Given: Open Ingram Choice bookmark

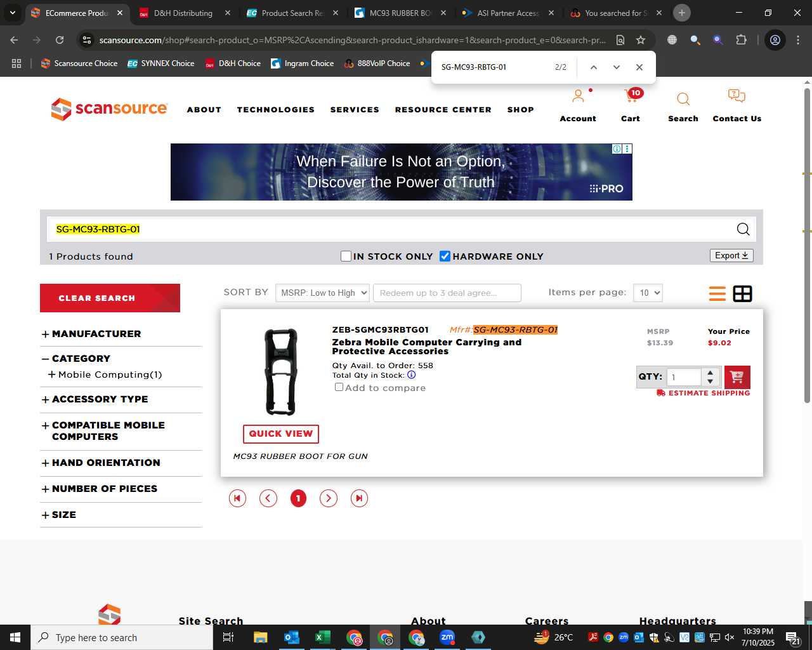Looking at the screenshot, I should tap(303, 63).
